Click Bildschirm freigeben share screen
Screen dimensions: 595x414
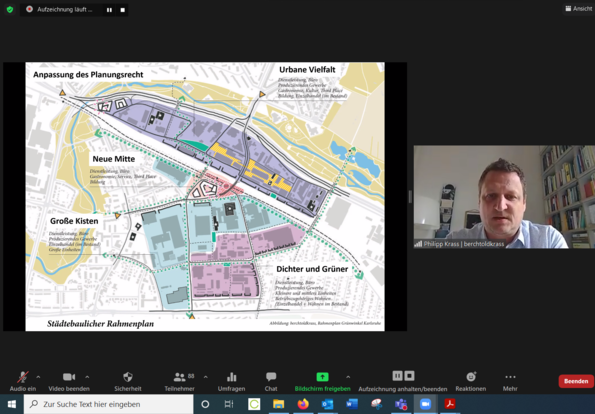coord(322,381)
